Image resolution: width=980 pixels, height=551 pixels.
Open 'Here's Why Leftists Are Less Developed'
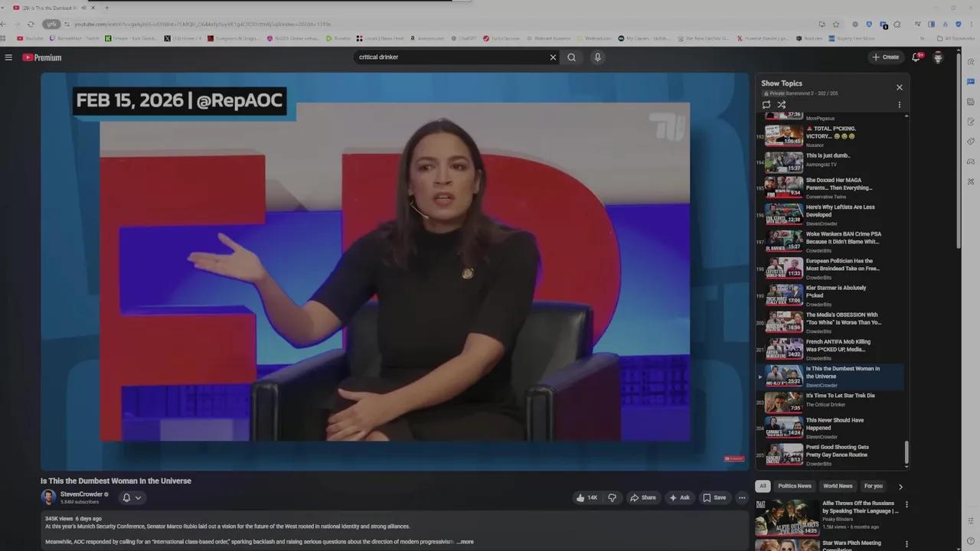tap(831, 215)
